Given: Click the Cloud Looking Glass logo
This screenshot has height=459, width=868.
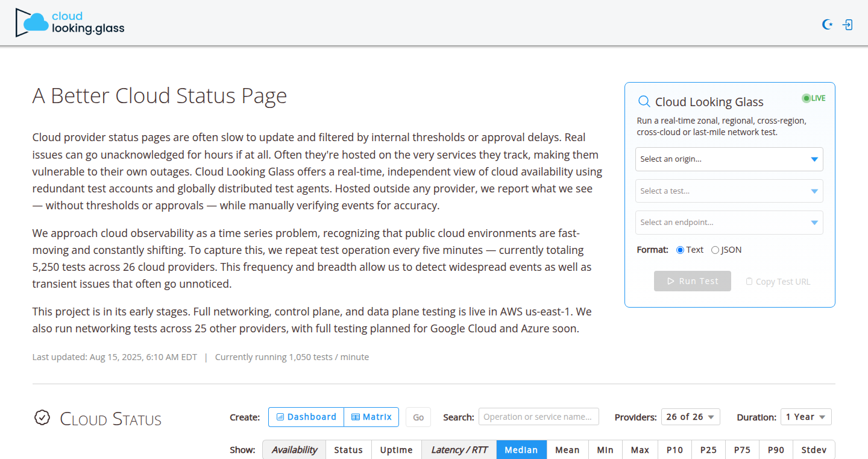Looking at the screenshot, I should [x=70, y=22].
